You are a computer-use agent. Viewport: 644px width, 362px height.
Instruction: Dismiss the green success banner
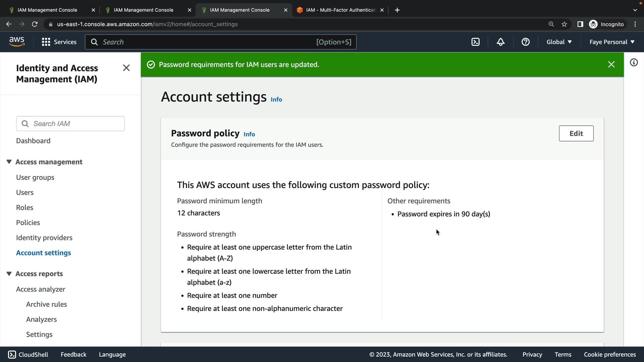(611, 64)
